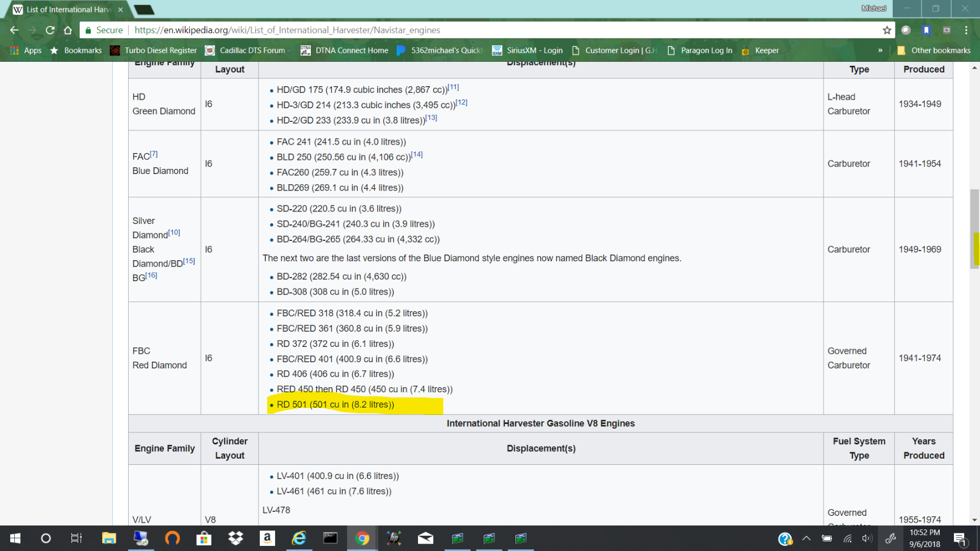Open File Explorer from taskbar
This screenshot has width=980, height=551.
(109, 539)
